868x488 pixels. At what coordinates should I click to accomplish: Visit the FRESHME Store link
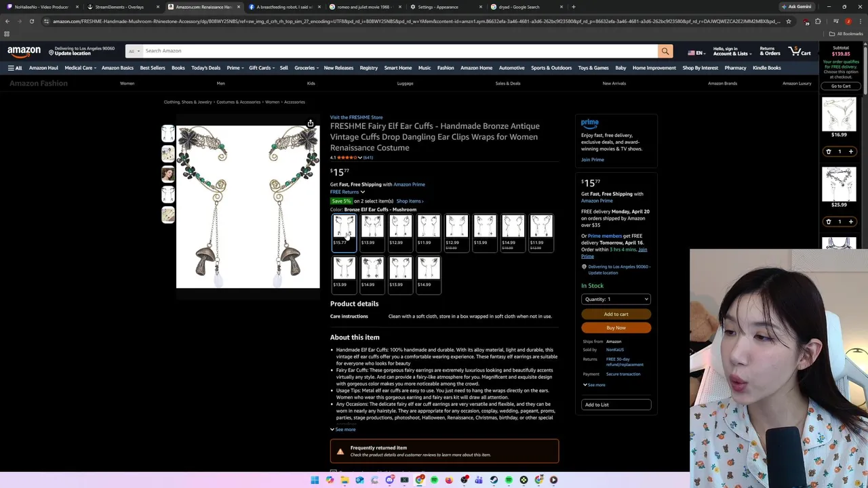coord(356,117)
